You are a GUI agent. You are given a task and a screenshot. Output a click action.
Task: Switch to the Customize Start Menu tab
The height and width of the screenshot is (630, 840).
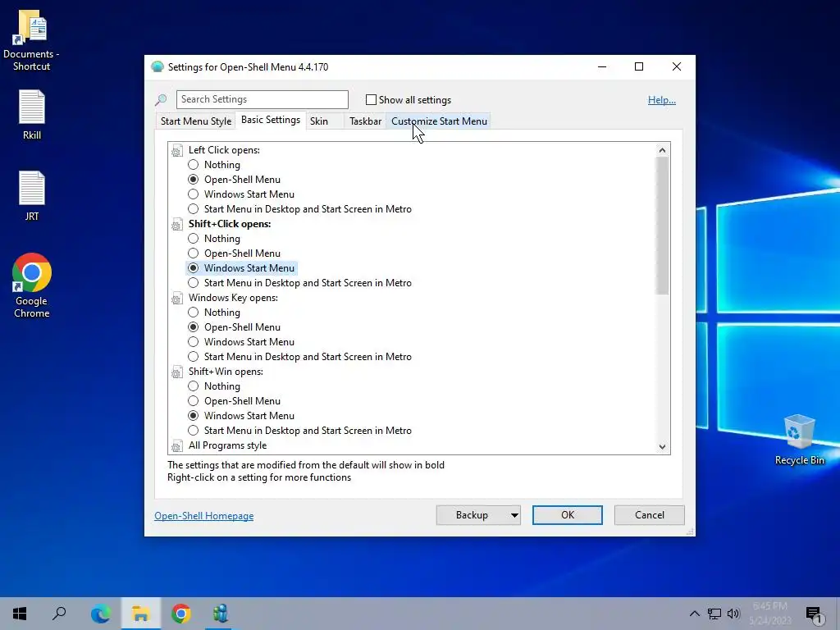point(440,121)
